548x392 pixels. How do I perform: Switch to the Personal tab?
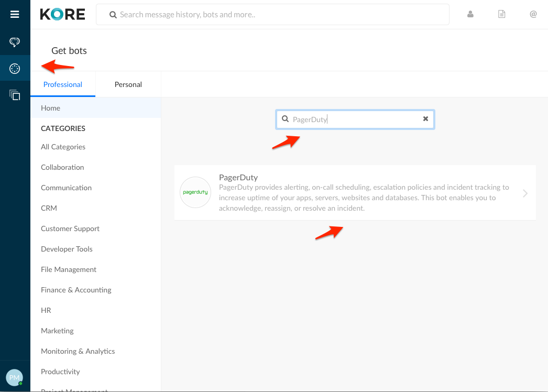click(128, 84)
